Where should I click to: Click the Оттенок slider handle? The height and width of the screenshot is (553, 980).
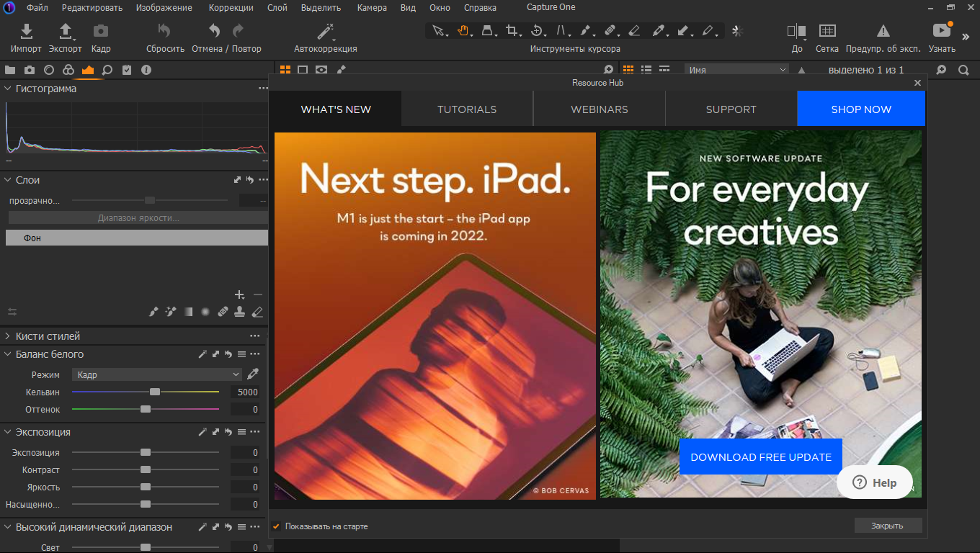tap(146, 409)
